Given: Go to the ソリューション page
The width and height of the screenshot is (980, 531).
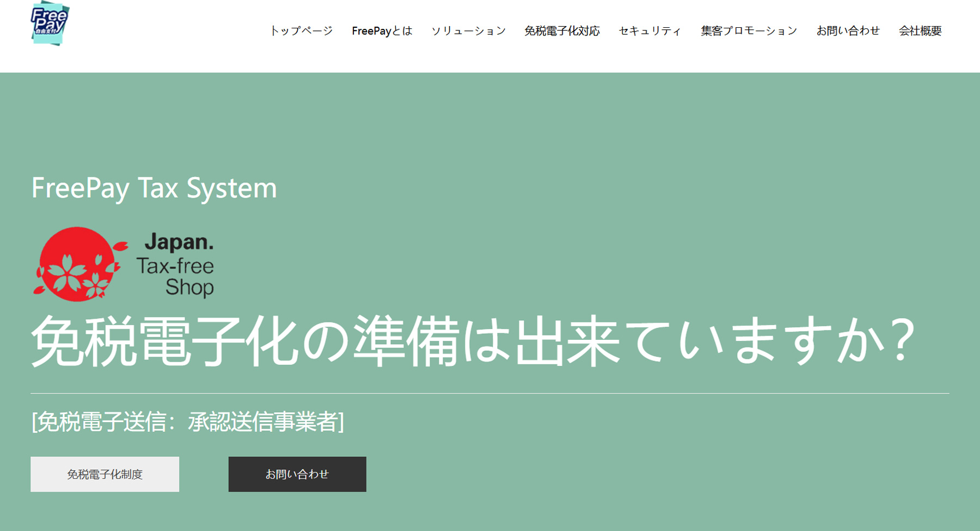Looking at the screenshot, I should click(x=468, y=31).
